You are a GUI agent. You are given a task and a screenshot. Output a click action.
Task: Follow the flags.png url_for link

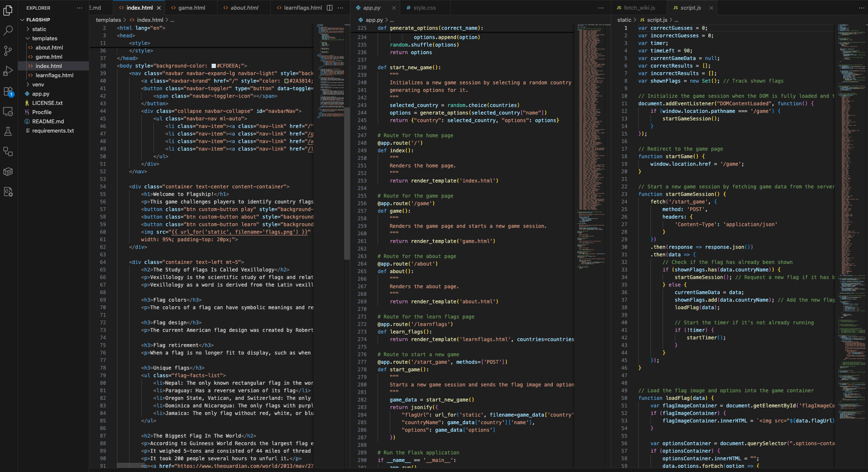coord(239,232)
